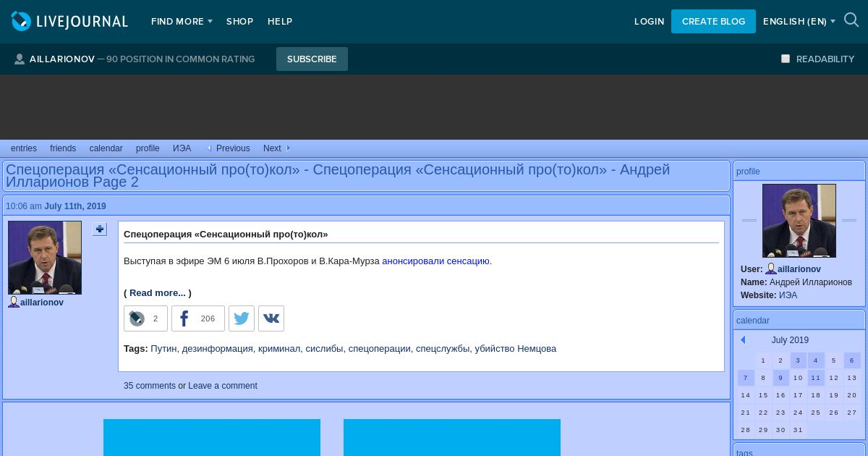The image size is (868, 456).
Task: Open the search magnifier icon
Action: point(851,21)
